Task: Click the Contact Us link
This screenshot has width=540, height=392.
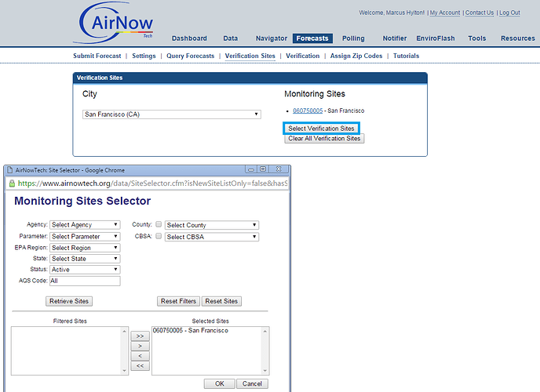Action: [x=480, y=13]
